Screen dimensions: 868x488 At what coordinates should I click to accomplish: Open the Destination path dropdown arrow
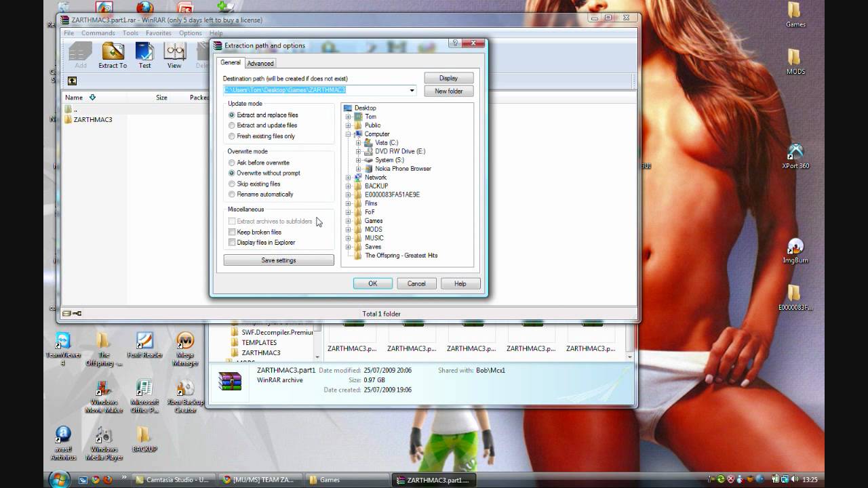[412, 90]
